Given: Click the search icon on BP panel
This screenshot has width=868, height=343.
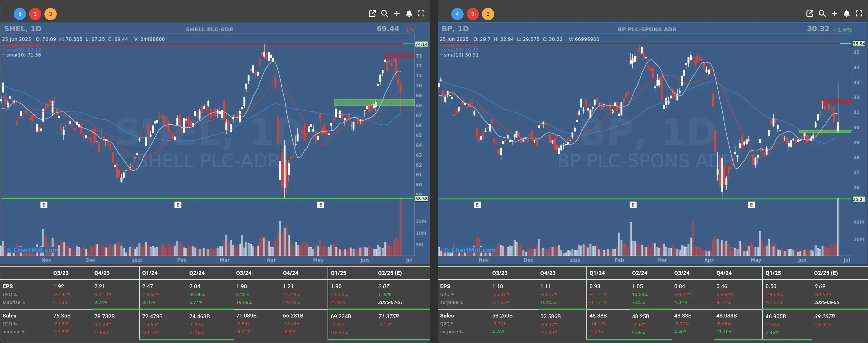Looking at the screenshot, I should point(822,14).
